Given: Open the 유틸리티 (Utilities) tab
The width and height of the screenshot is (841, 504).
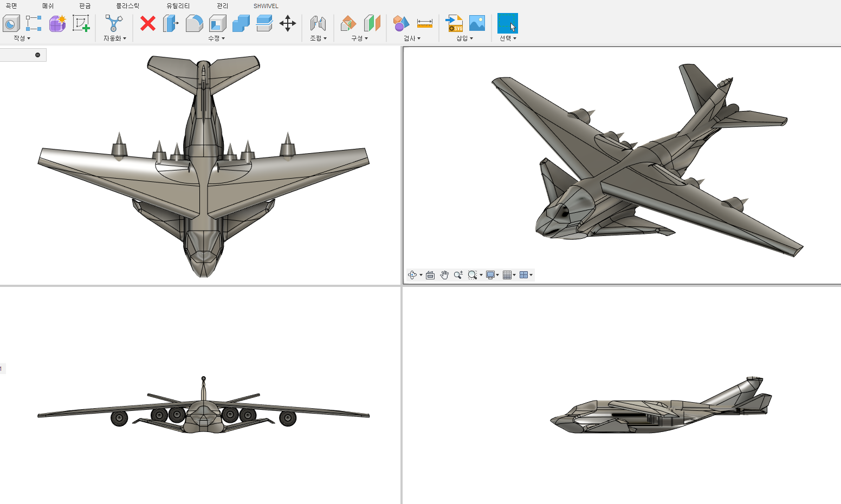Looking at the screenshot, I should (178, 6).
